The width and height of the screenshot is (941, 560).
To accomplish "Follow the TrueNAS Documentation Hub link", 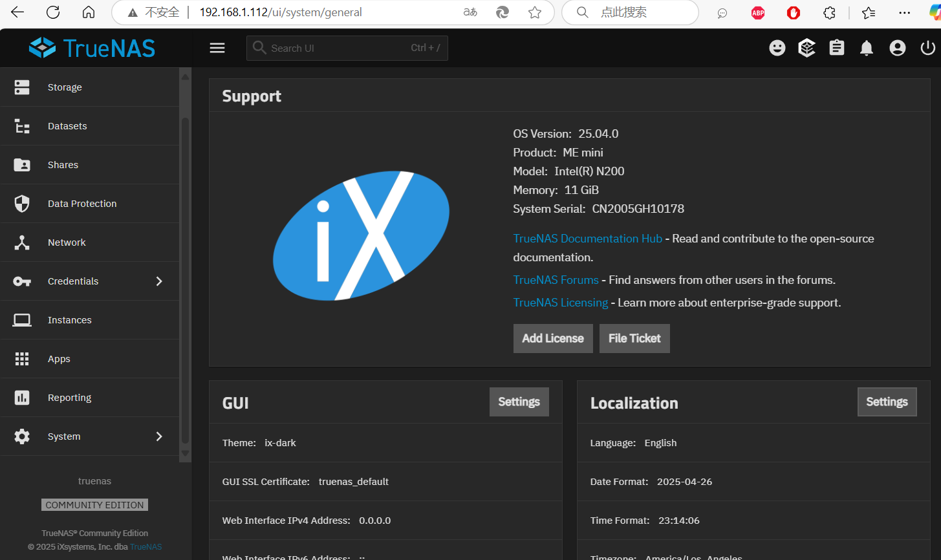I will (x=587, y=239).
